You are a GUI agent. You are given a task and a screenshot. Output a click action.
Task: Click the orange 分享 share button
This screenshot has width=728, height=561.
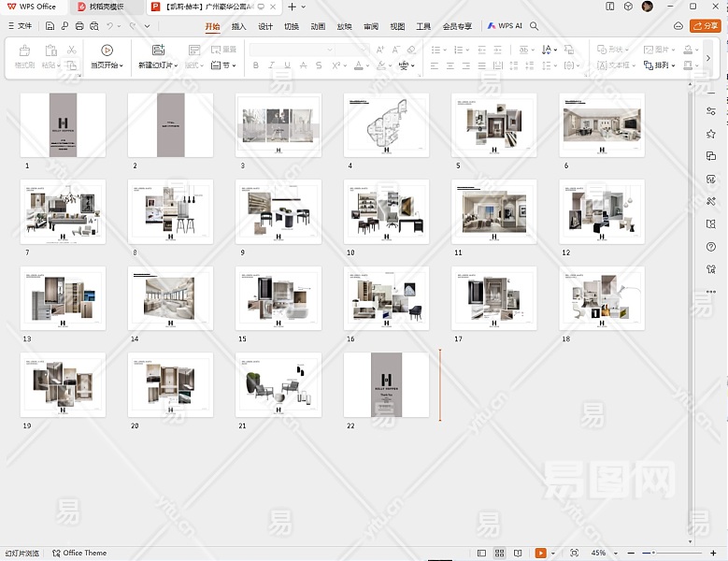pos(705,26)
